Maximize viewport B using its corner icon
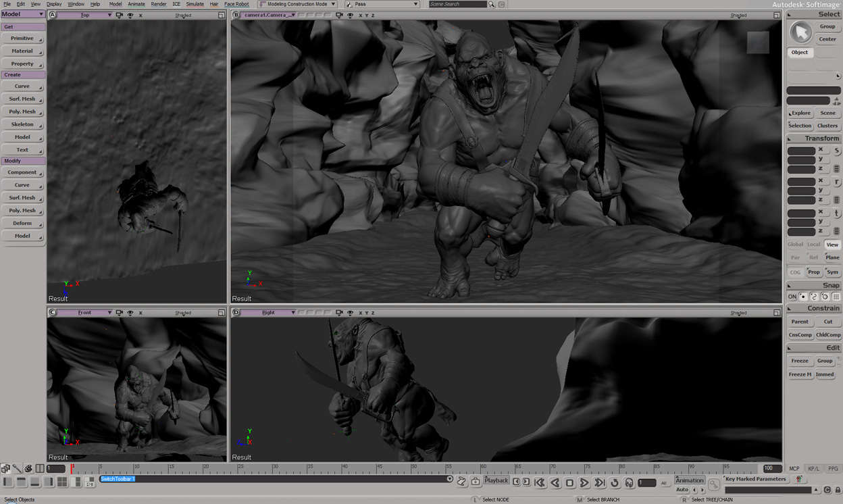This screenshot has width=843, height=504. (777, 15)
